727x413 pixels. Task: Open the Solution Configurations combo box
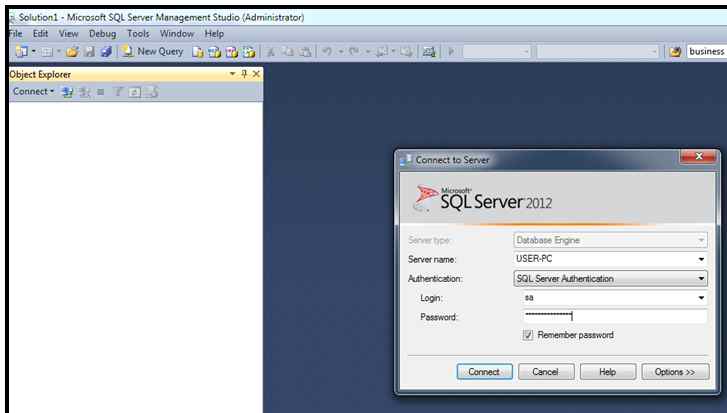point(497,51)
